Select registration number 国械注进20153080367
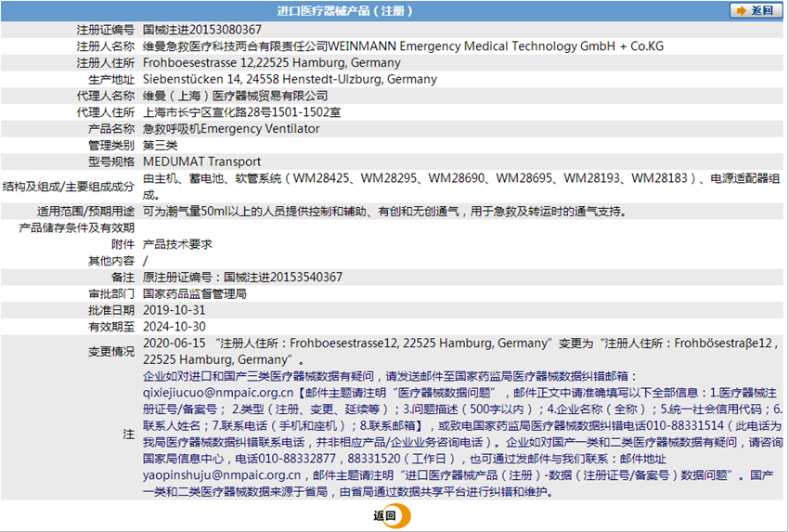 coord(202,30)
